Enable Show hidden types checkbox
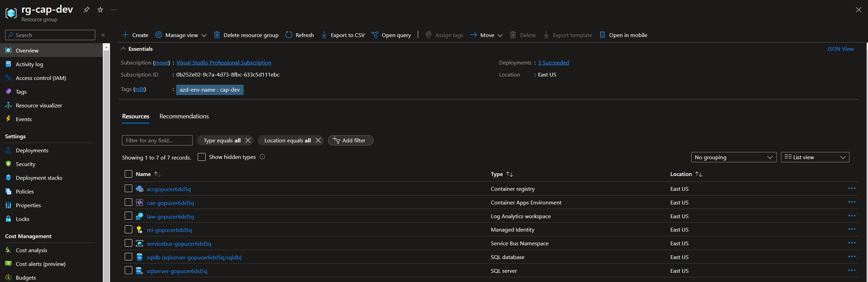868x282 pixels. point(201,157)
